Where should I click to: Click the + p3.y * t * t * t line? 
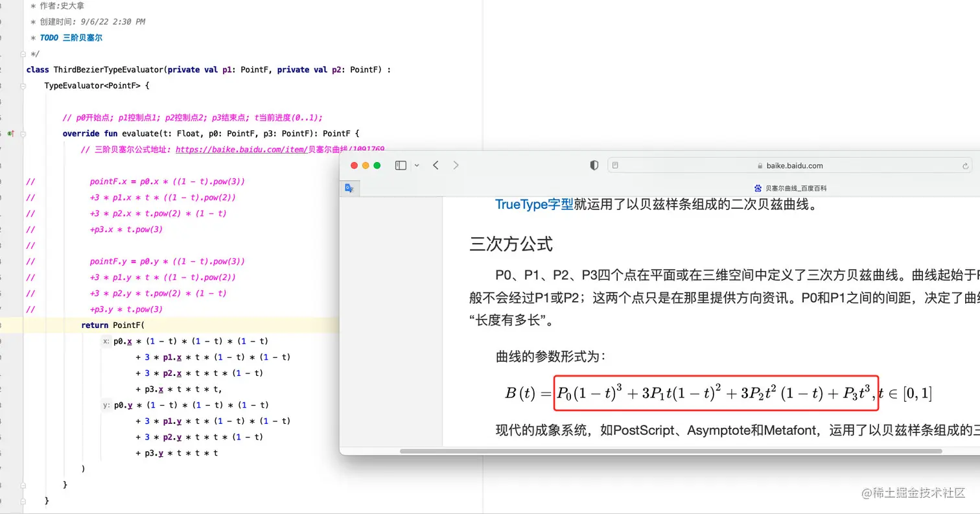point(177,453)
